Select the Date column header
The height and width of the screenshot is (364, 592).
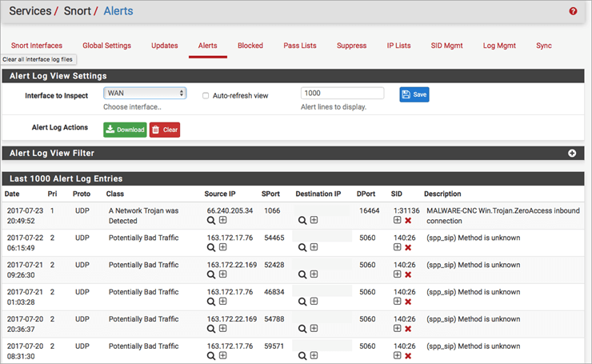coord(12,194)
